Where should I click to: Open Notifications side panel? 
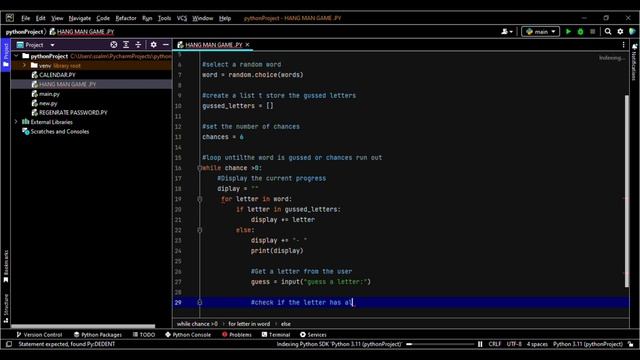click(x=634, y=62)
